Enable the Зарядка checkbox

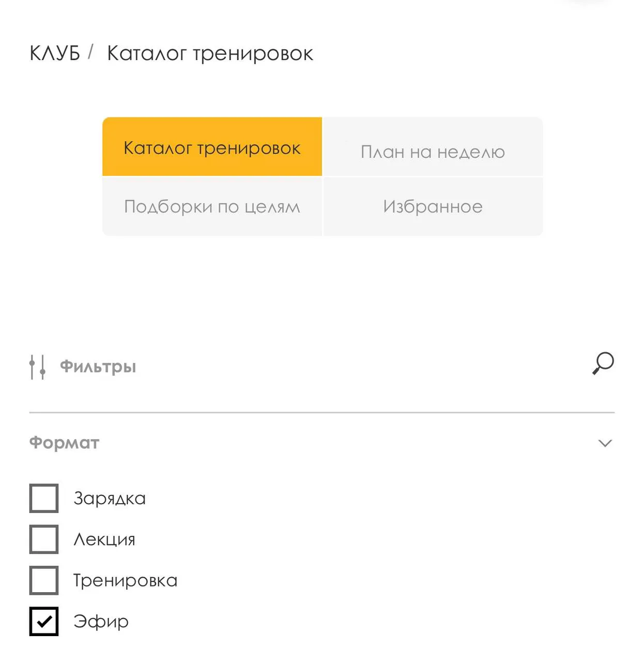pos(44,498)
